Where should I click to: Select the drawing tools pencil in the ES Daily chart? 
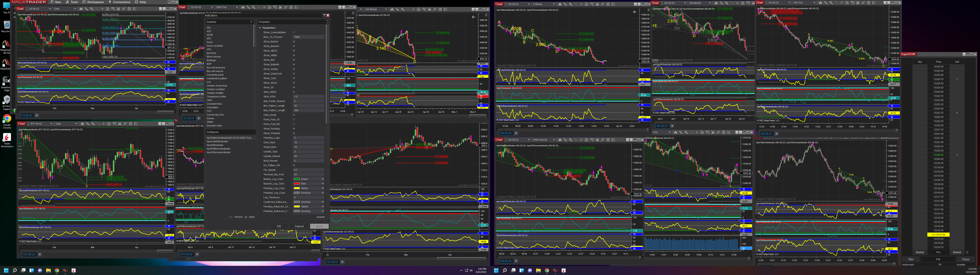[x=86, y=9]
